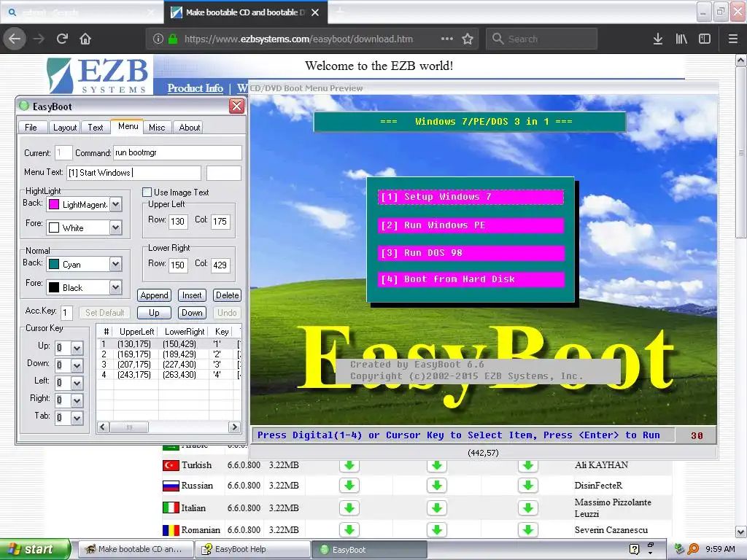Open the browser library icon
The width and height of the screenshot is (747, 560).
[x=681, y=39]
